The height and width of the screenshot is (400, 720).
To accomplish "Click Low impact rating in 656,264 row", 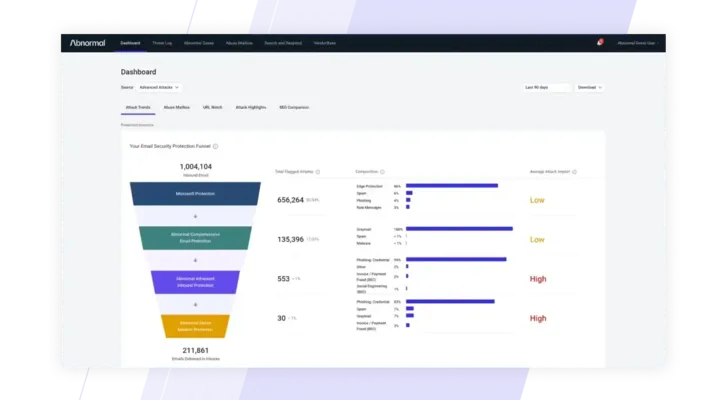I will click(x=537, y=200).
